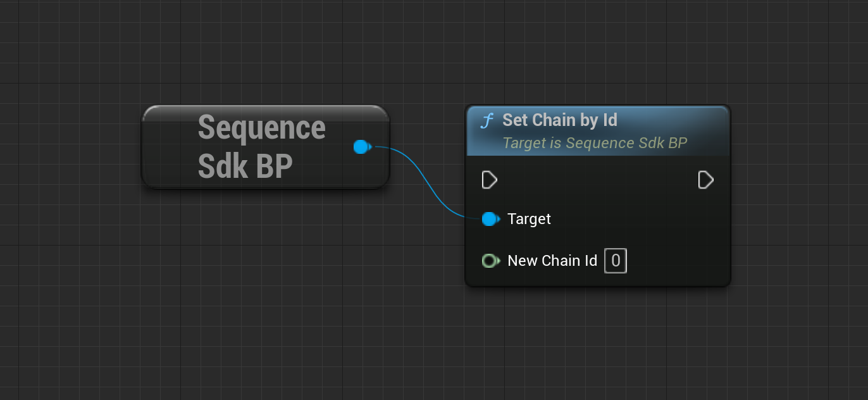This screenshot has width=868, height=400.
Task: Click the function icon on Set Chain by Id
Action: click(487, 121)
